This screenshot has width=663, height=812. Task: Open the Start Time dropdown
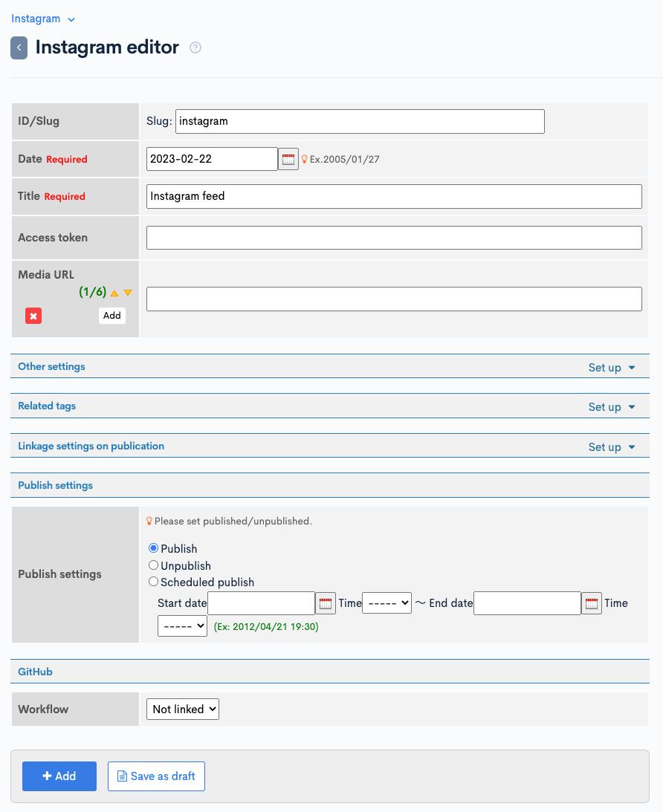point(387,602)
